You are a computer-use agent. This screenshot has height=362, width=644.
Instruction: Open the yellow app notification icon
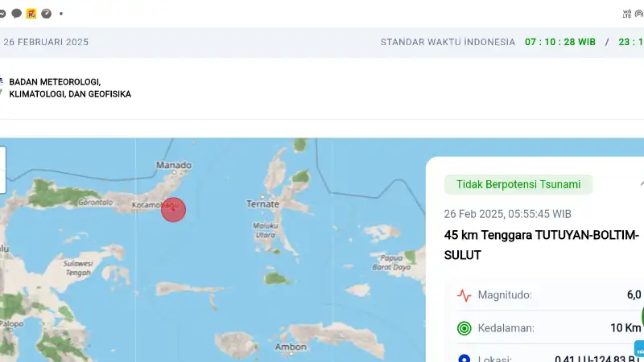click(x=31, y=14)
